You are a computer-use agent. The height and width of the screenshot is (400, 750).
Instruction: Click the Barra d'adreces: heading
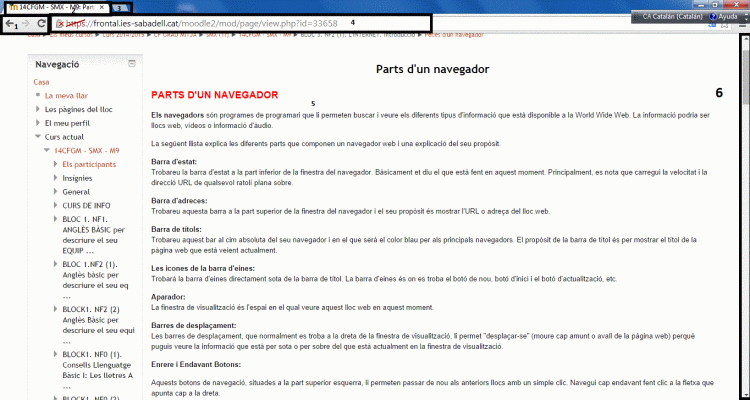tap(179, 201)
